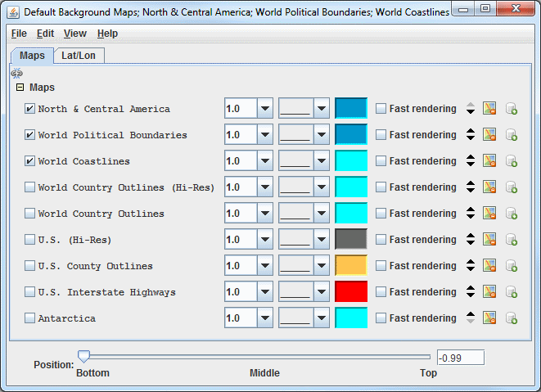Collapse the Maps tree node

point(20,88)
